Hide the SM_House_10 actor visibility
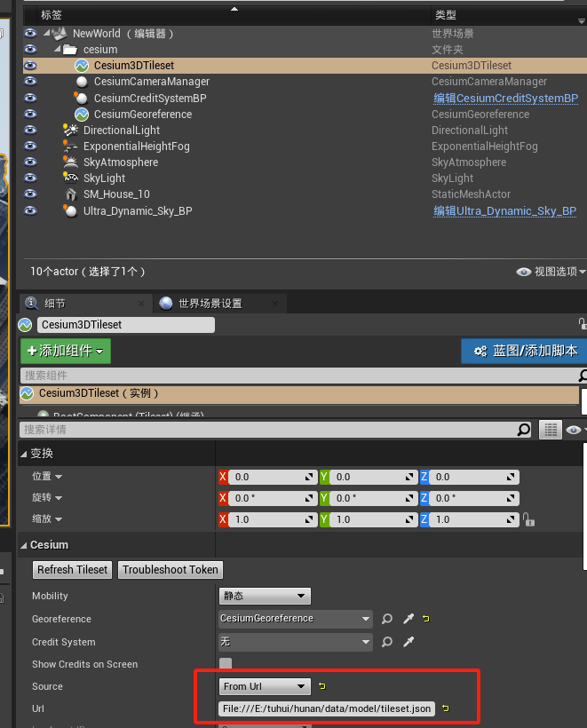Image resolution: width=587 pixels, height=728 pixels. pyautogui.click(x=30, y=194)
